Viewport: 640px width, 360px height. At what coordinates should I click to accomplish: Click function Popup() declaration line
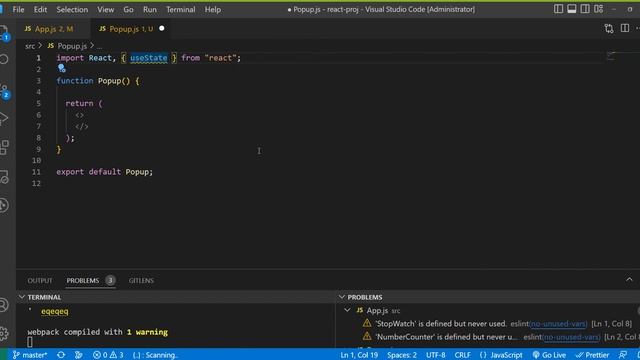point(98,81)
